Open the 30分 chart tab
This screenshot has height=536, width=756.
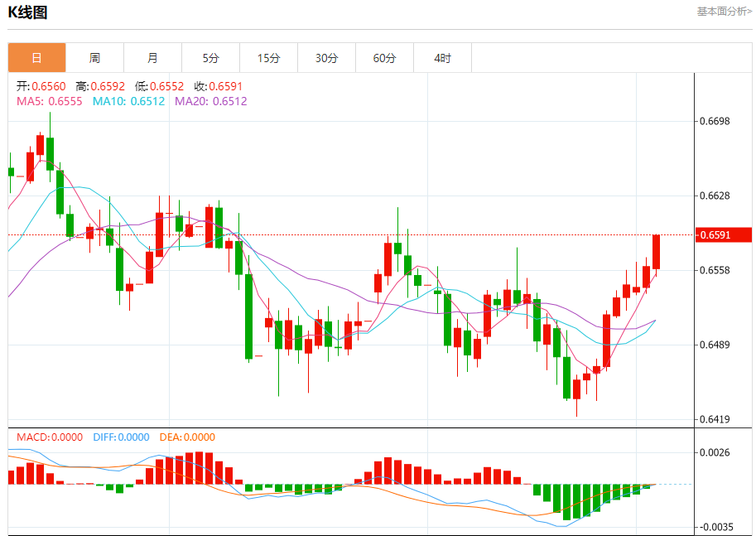click(x=326, y=58)
